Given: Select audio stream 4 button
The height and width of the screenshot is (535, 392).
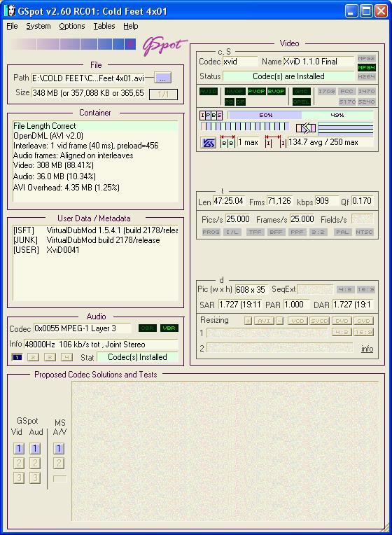Looking at the screenshot, I should [67, 357].
